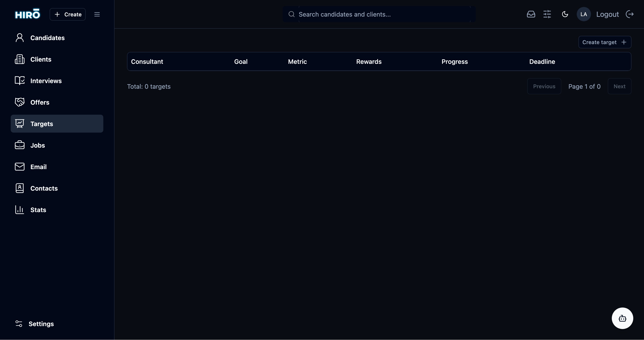Open the filter sliders icon in header
Viewport: 644px width, 340px height.
(547, 14)
